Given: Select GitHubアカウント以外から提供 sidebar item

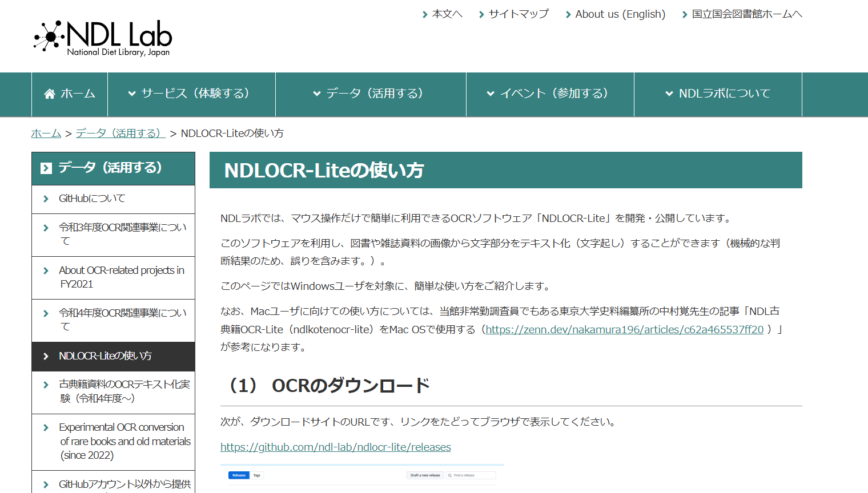Looking at the screenshot, I should pyautogui.click(x=113, y=483).
